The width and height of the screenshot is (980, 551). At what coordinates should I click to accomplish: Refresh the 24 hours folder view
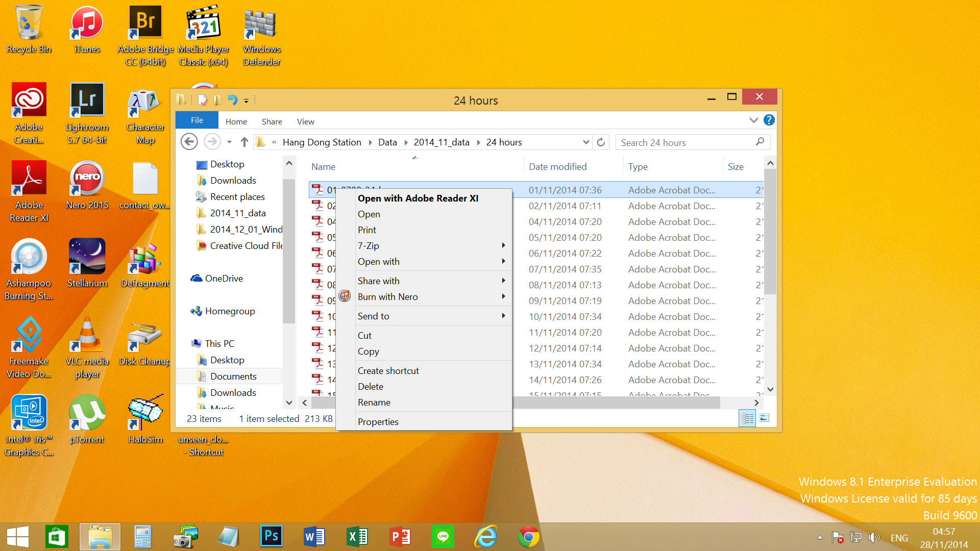pyautogui.click(x=601, y=142)
